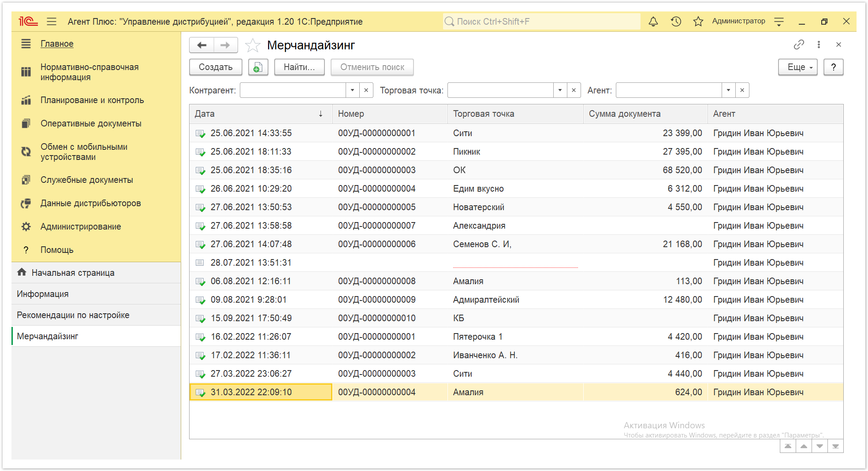Expand the Агент dropdown list
Screen dimensions: 868x471
728,90
